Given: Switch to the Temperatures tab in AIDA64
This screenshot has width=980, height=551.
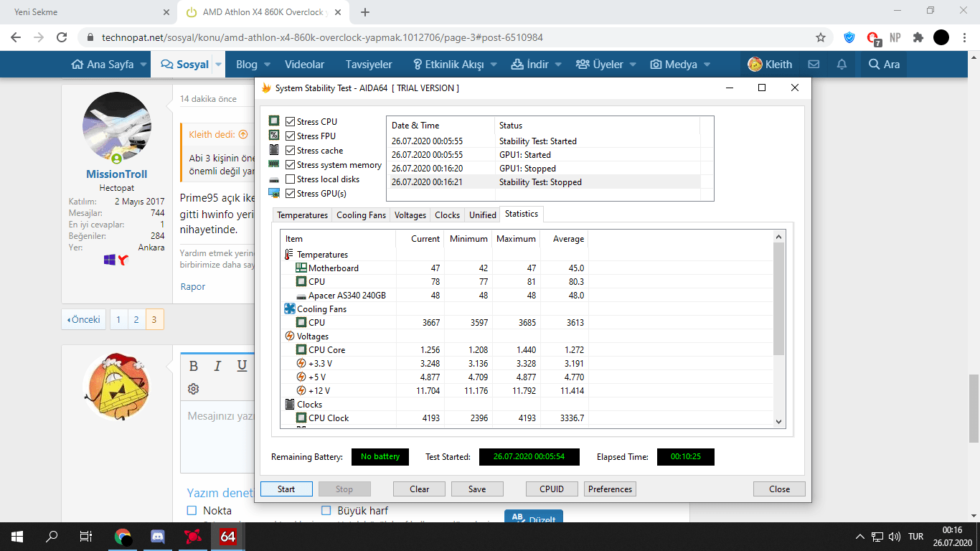Looking at the screenshot, I should [x=302, y=215].
